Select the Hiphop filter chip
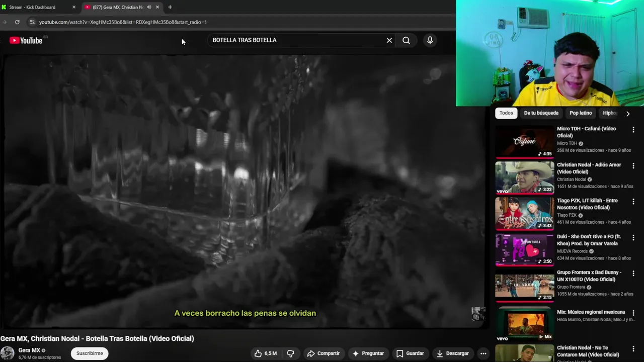Viewport: 644px width, 362px height. click(x=610, y=113)
